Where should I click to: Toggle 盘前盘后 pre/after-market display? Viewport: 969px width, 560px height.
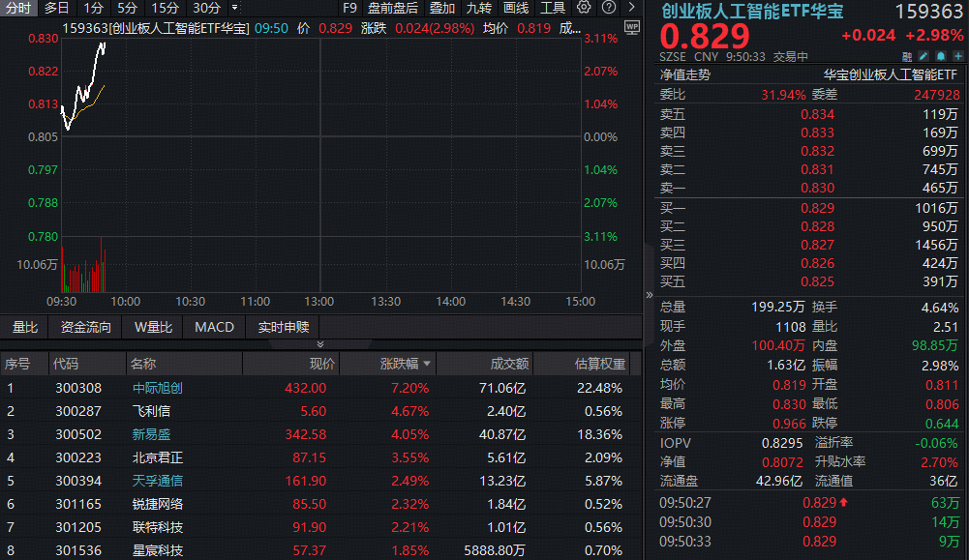click(393, 8)
